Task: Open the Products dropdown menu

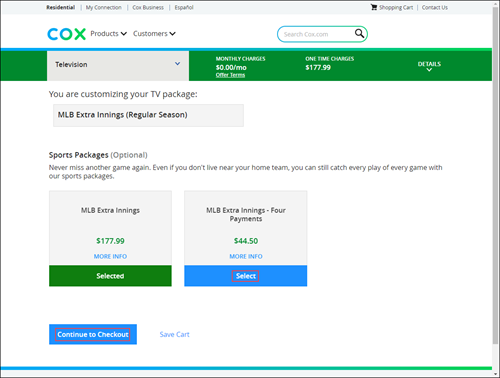Action: (x=109, y=34)
